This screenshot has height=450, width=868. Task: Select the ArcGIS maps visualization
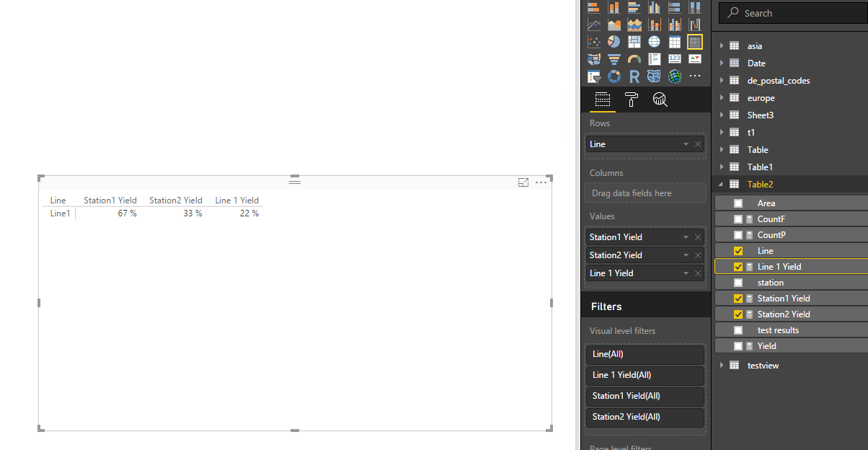[x=675, y=76]
